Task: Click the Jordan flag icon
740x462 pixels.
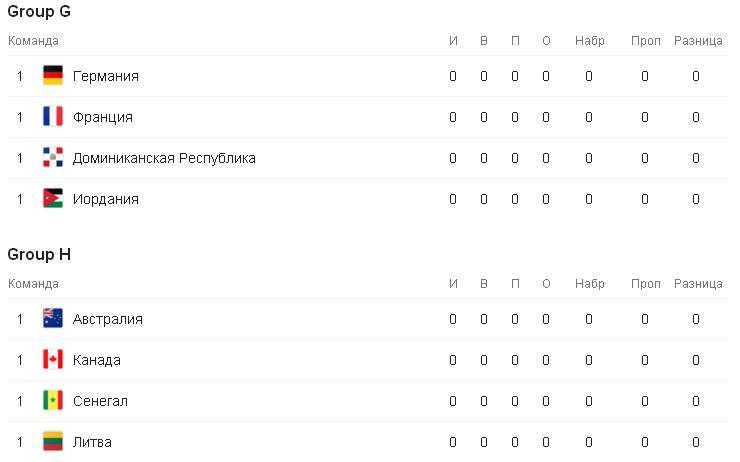Action: (53, 199)
